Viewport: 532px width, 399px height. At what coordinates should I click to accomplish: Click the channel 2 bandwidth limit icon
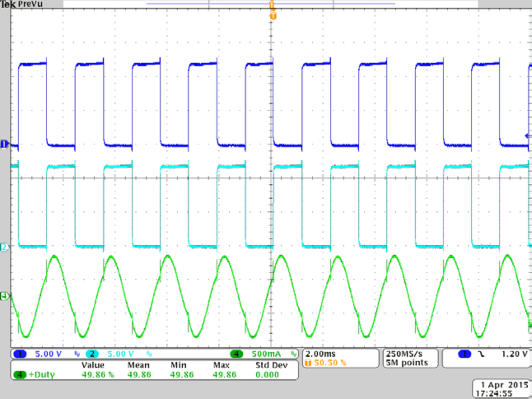149,354
